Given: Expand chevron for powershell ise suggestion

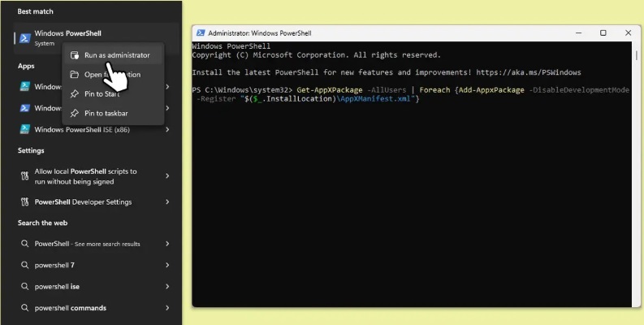Looking at the screenshot, I should 167,286.
